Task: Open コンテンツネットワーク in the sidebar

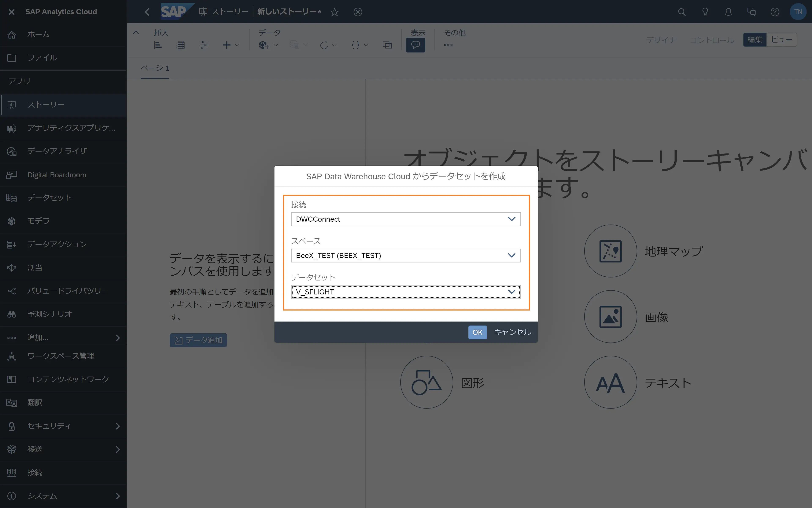Action: (x=63, y=379)
